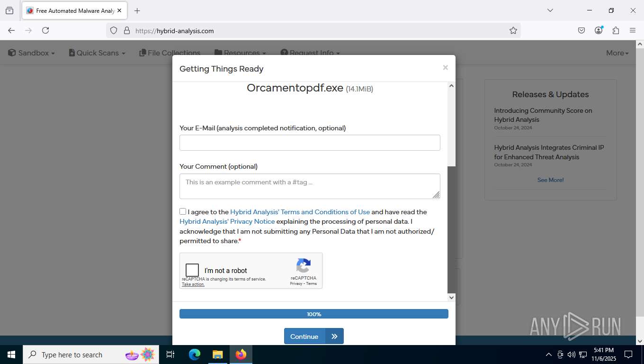Click the 100% upload progress bar
This screenshot has width=644, height=364.
313,314
